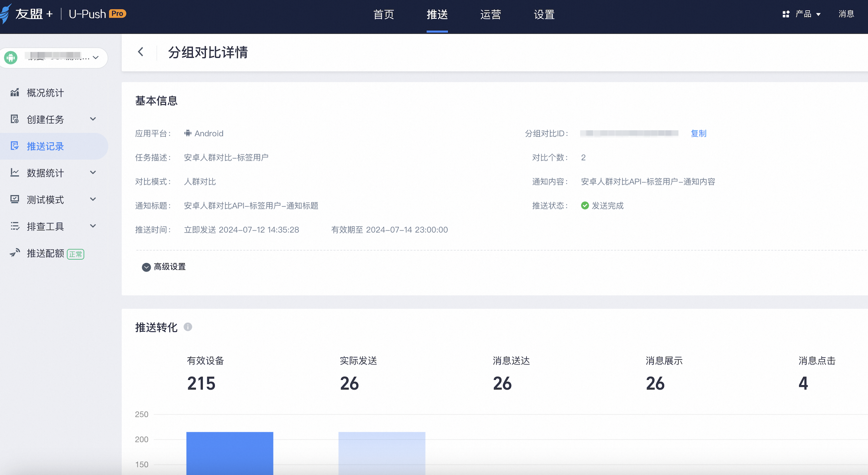Viewport: 868px width, 475px height.
Task: Click the light blue 实际发送 bar
Action: point(382,453)
